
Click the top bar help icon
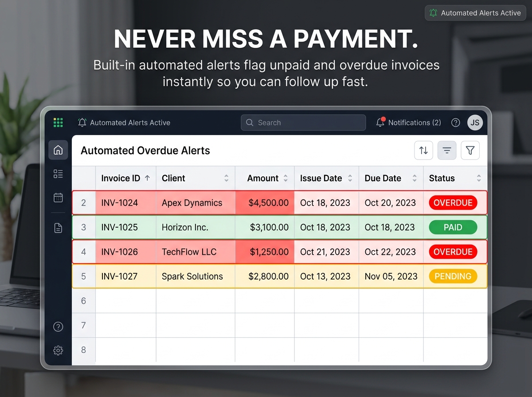[455, 123]
